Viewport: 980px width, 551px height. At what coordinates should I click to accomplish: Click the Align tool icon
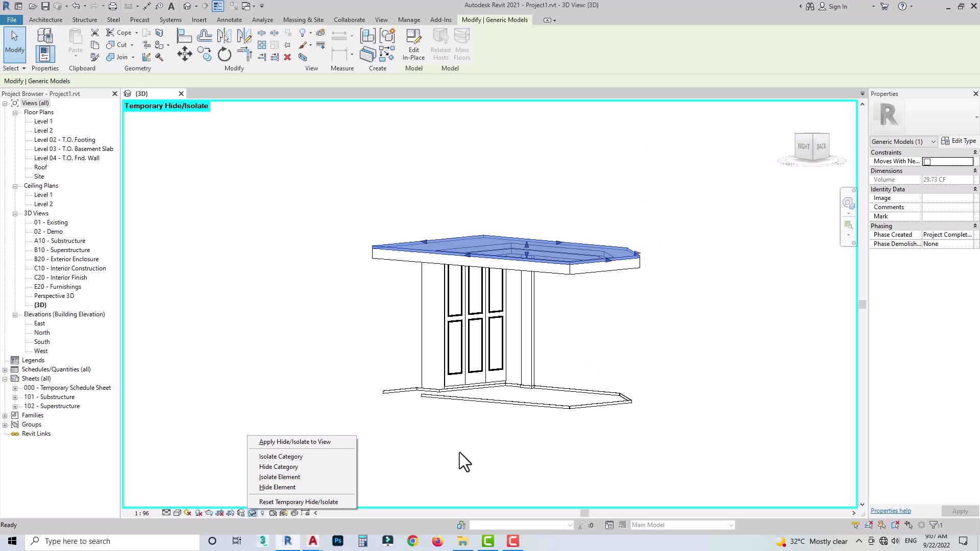click(x=184, y=36)
